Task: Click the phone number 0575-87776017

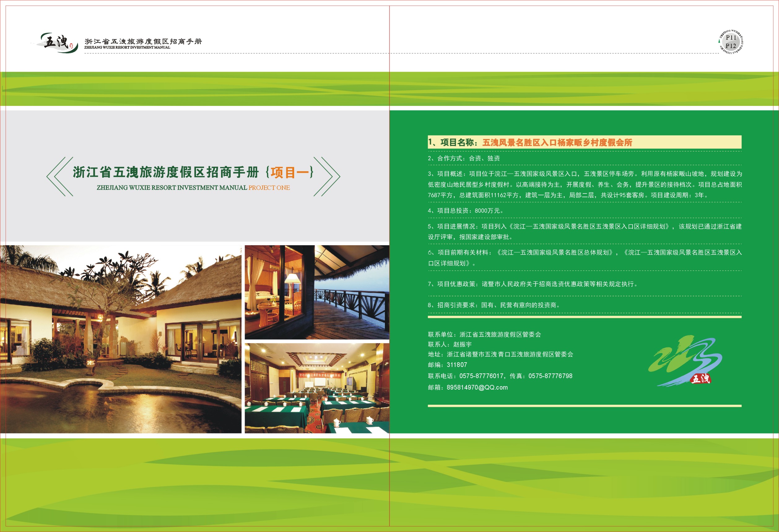Action: point(481,376)
